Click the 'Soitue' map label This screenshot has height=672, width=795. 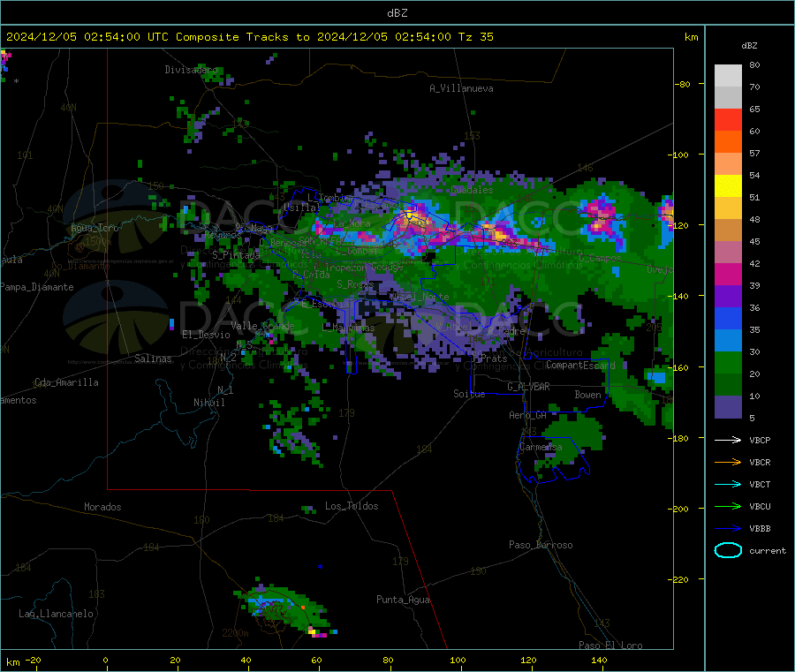469,394
